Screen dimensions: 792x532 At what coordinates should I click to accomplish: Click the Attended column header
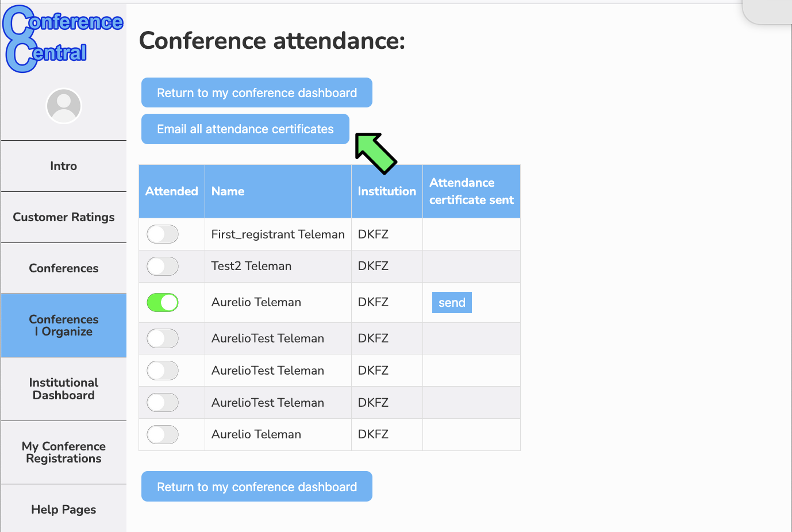(x=172, y=191)
